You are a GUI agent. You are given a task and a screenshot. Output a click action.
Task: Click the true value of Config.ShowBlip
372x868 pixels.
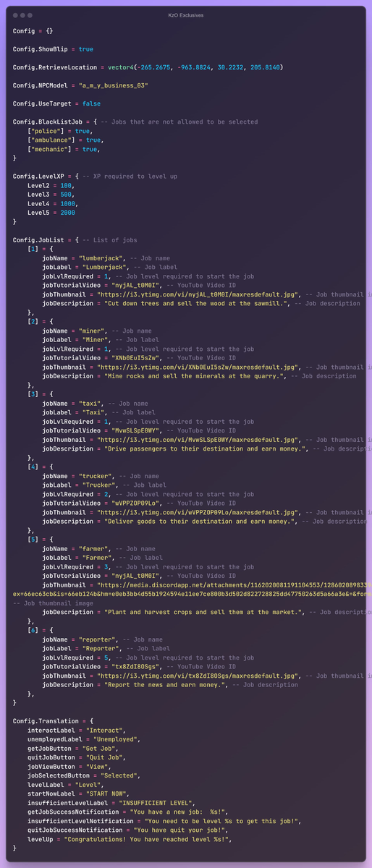[x=85, y=49]
